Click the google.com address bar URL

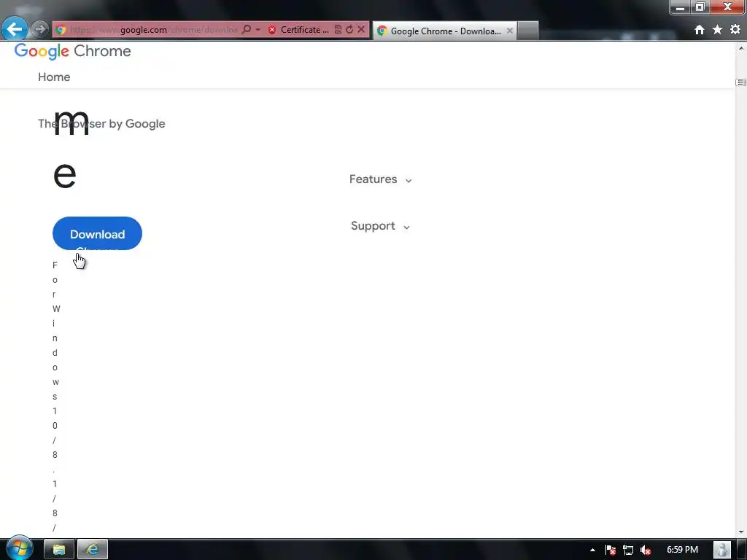[153, 29]
